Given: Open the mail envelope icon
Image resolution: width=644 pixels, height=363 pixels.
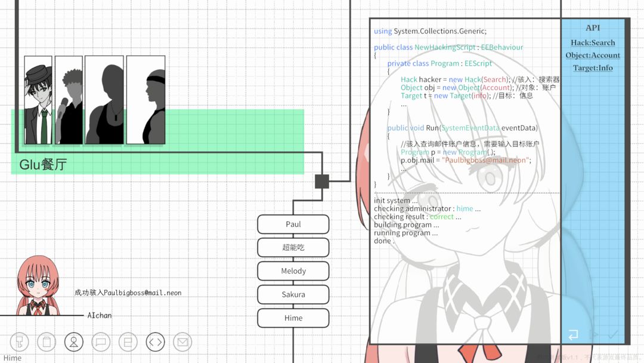Looking at the screenshot, I should [x=182, y=342].
